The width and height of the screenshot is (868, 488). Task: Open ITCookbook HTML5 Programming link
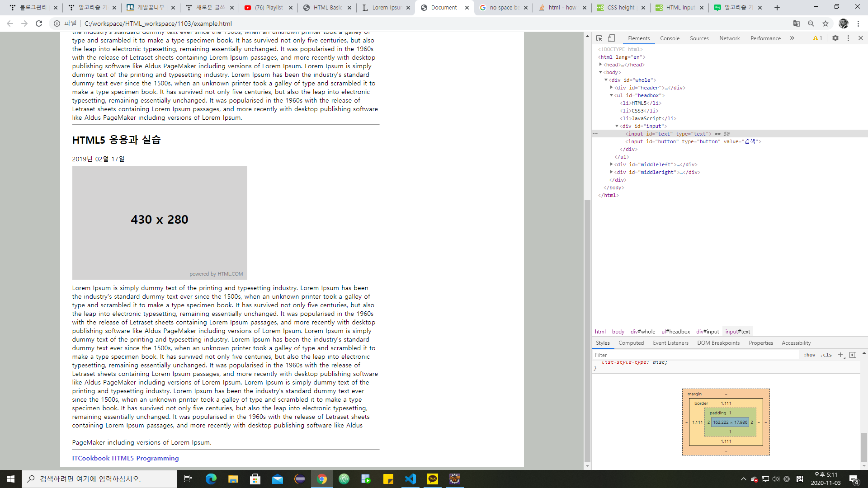coord(125,458)
